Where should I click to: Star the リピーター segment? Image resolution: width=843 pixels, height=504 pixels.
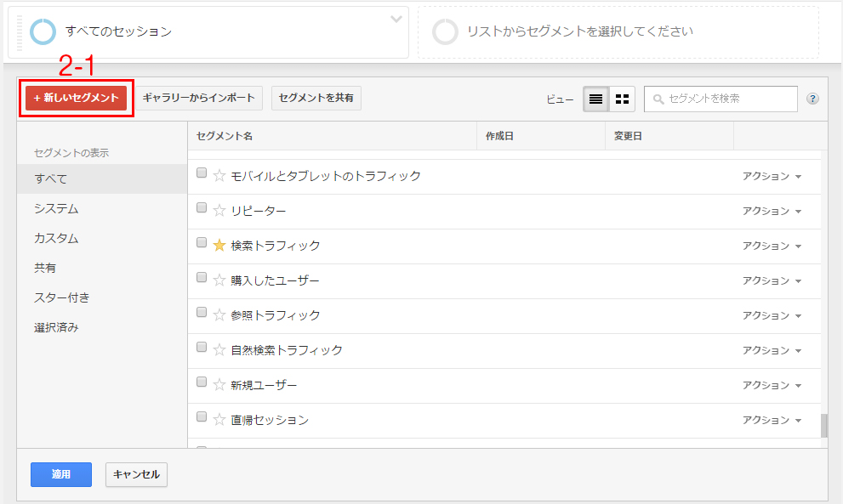[219, 211]
